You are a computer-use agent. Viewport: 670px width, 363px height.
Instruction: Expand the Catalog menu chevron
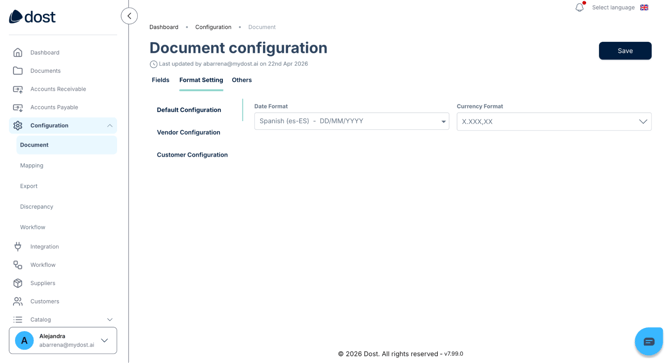[110, 319]
